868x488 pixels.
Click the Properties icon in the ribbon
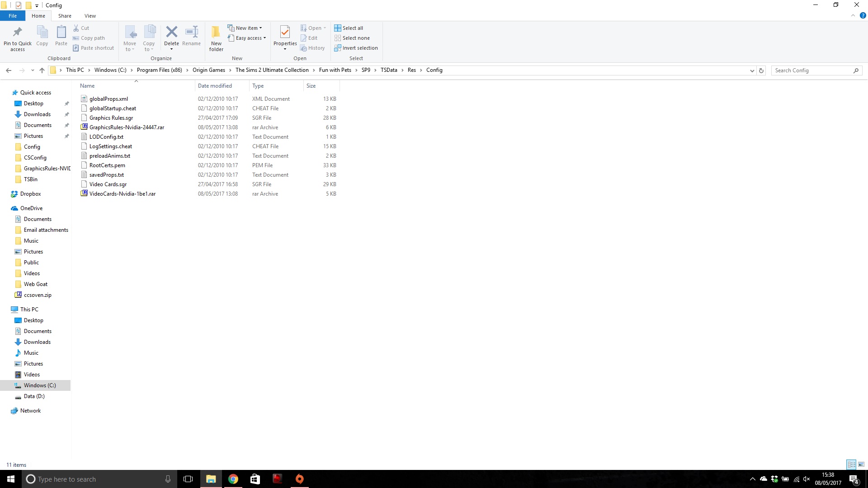click(x=285, y=33)
